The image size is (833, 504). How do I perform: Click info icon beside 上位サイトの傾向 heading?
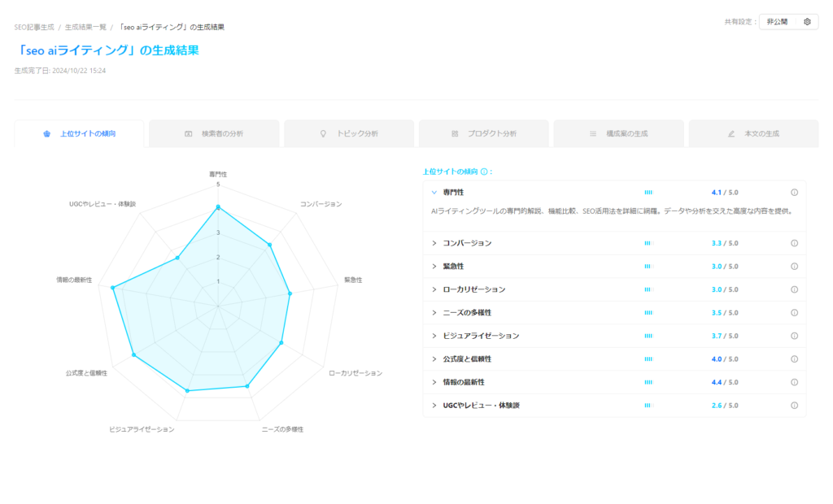[x=484, y=172]
